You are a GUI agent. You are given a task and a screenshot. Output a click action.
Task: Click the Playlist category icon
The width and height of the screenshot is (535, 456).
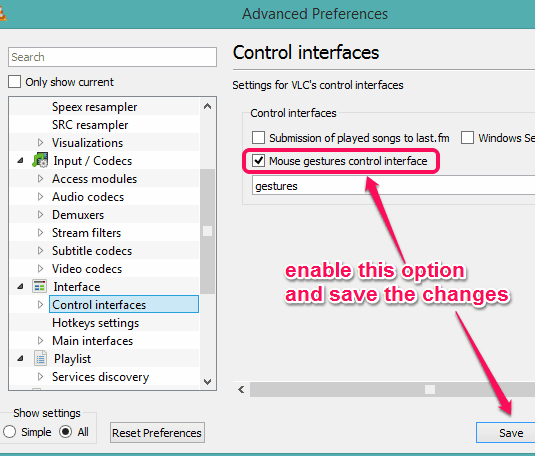[x=40, y=359]
